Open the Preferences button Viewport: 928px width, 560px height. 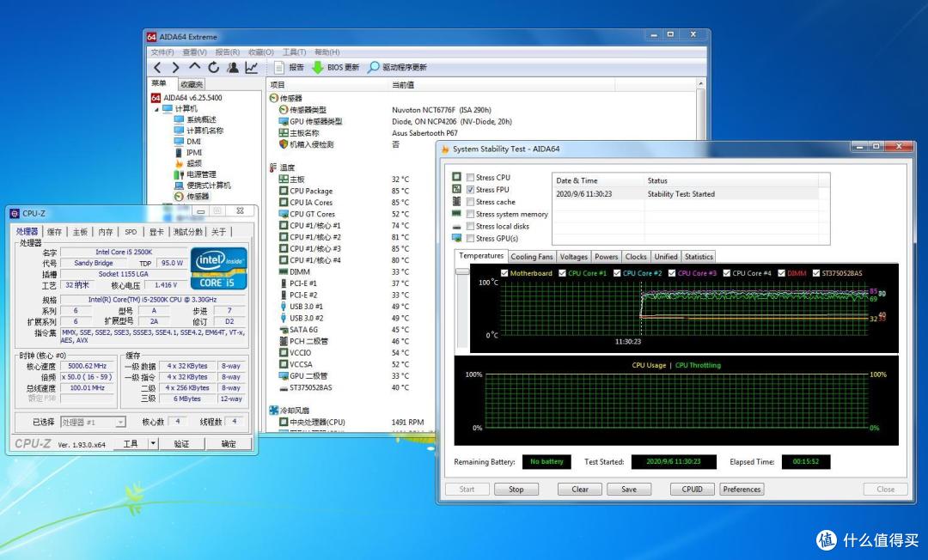click(x=742, y=489)
